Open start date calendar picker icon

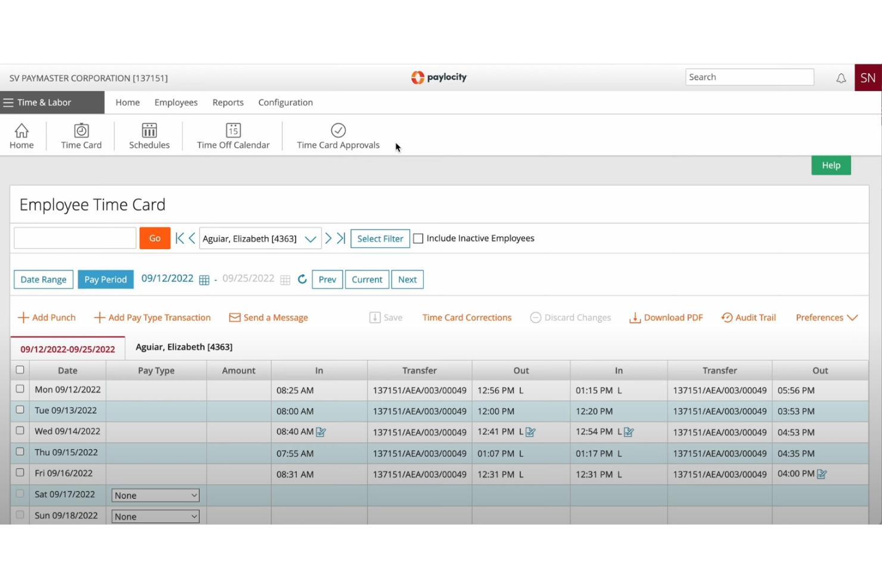click(204, 280)
